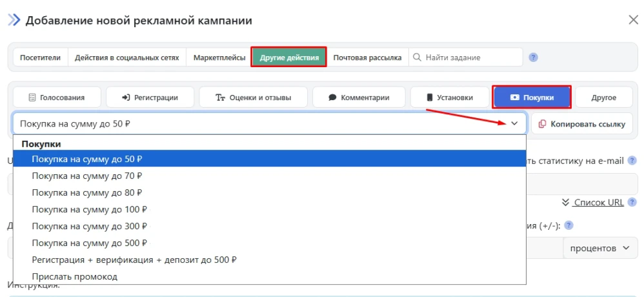Click the Копировать ссылку button

tap(582, 124)
